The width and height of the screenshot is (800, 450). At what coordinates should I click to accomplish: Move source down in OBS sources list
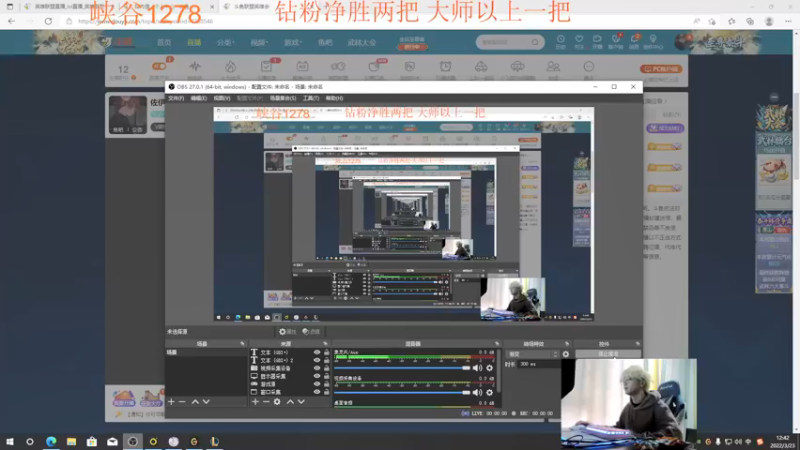pos(301,402)
